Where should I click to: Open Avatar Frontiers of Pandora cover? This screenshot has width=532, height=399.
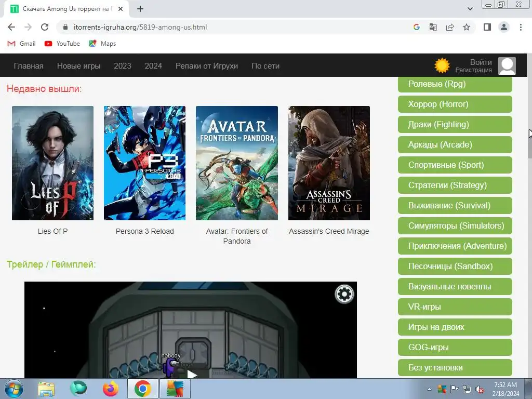click(237, 163)
